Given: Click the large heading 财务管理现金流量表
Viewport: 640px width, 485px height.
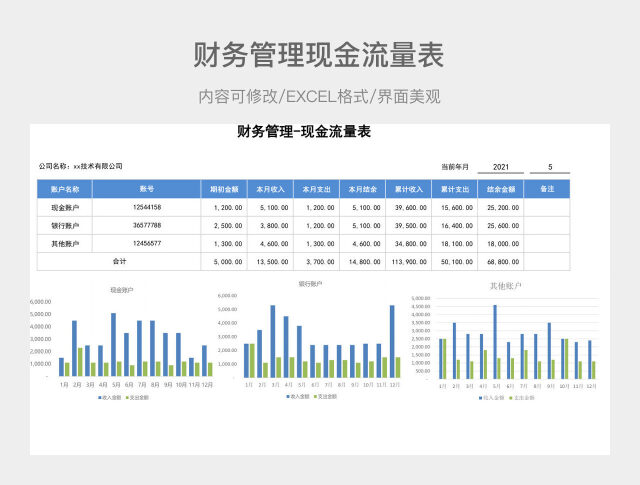Looking at the screenshot, I should [x=318, y=54].
